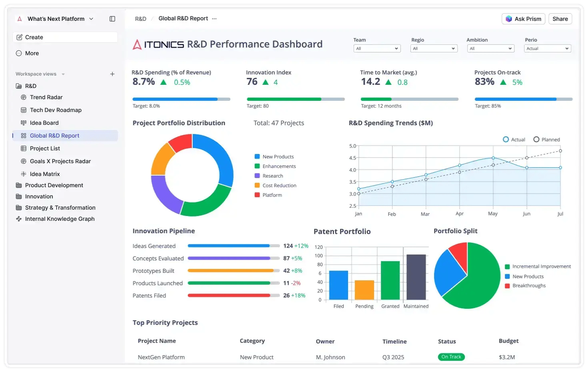The width and height of the screenshot is (588, 372).
Task: Click the Share button
Action: pos(560,19)
